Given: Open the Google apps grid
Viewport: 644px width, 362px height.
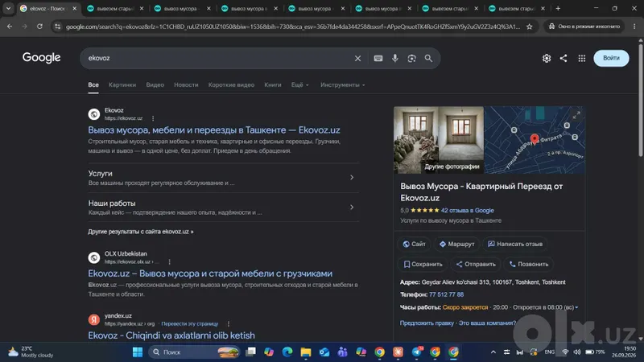Looking at the screenshot, I should (x=581, y=58).
